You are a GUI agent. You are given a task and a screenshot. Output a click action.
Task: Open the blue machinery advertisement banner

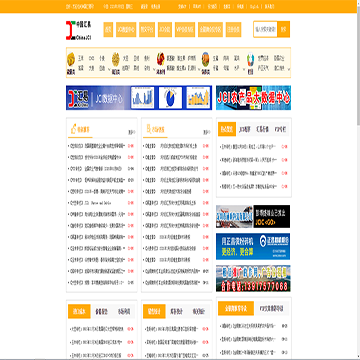coord(253,246)
